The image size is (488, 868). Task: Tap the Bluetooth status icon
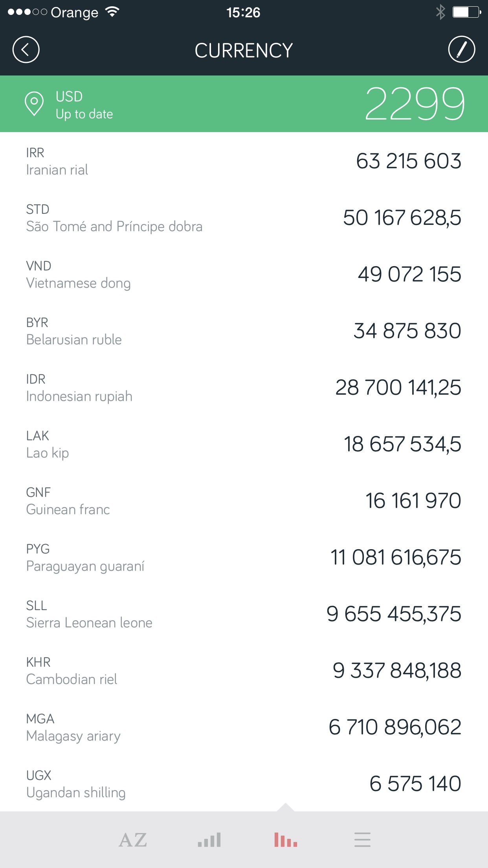[x=440, y=12]
